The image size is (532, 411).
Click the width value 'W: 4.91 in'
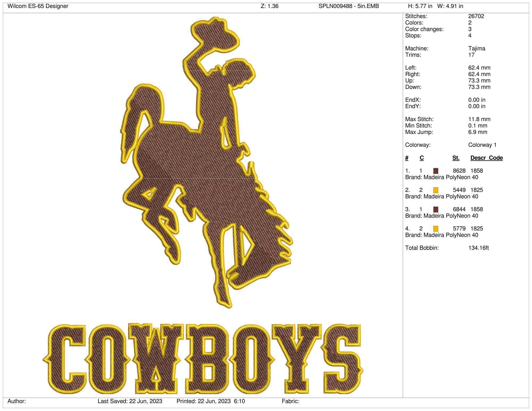point(450,6)
